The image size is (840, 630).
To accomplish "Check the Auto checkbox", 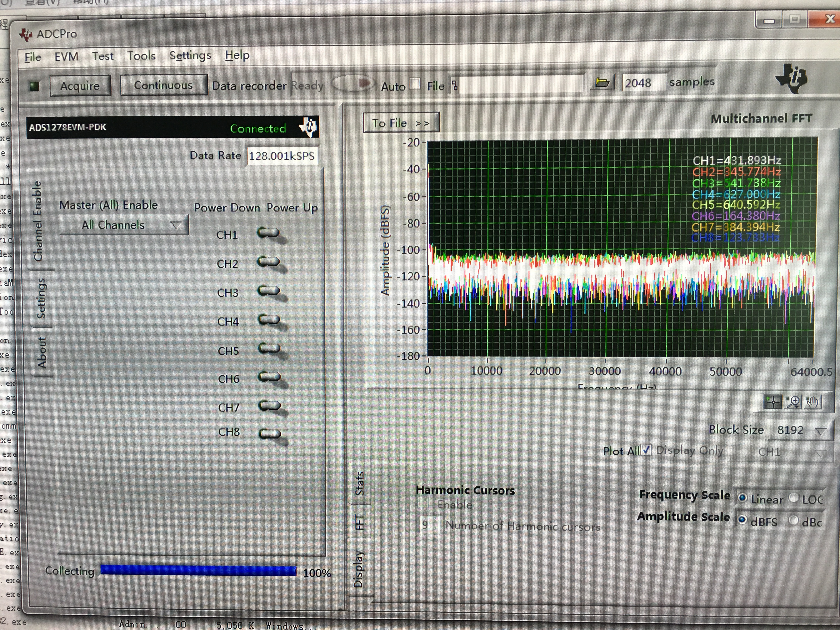I will click(x=415, y=83).
